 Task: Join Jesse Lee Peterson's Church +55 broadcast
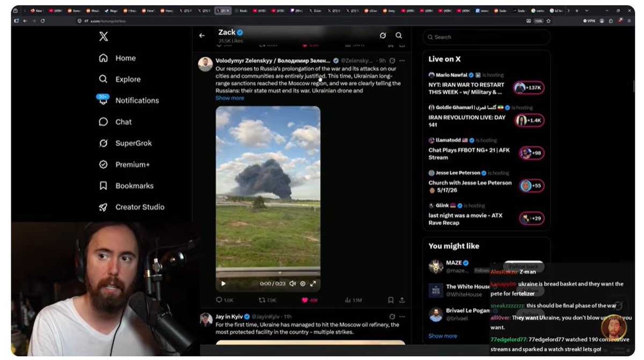(531, 186)
